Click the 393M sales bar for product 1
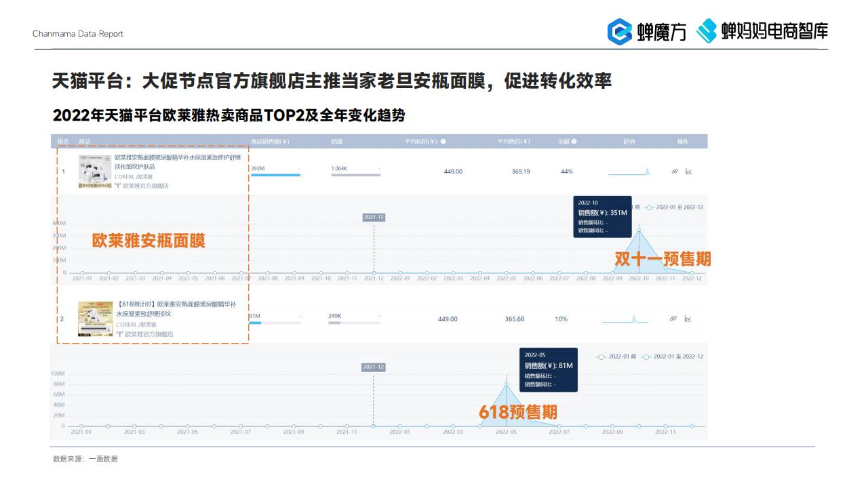The image size is (868, 488). 275,175
